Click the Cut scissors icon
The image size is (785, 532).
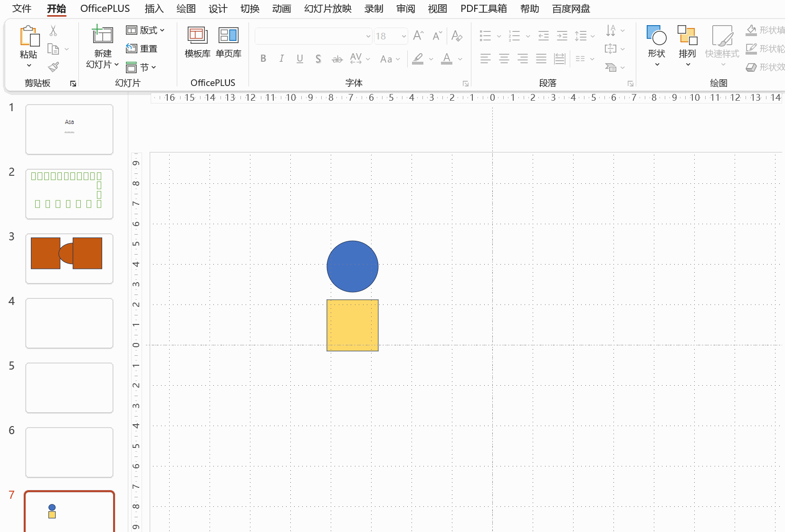coord(53,31)
